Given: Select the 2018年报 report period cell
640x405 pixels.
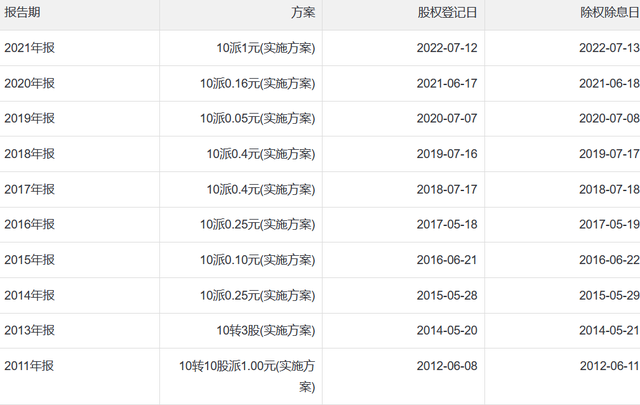Looking at the screenshot, I should (x=30, y=154).
